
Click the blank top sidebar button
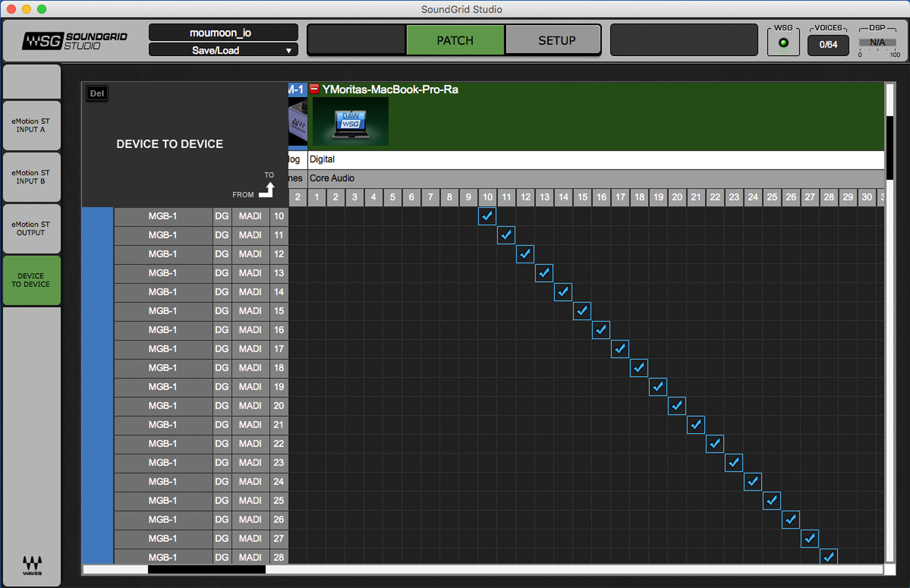(32, 81)
